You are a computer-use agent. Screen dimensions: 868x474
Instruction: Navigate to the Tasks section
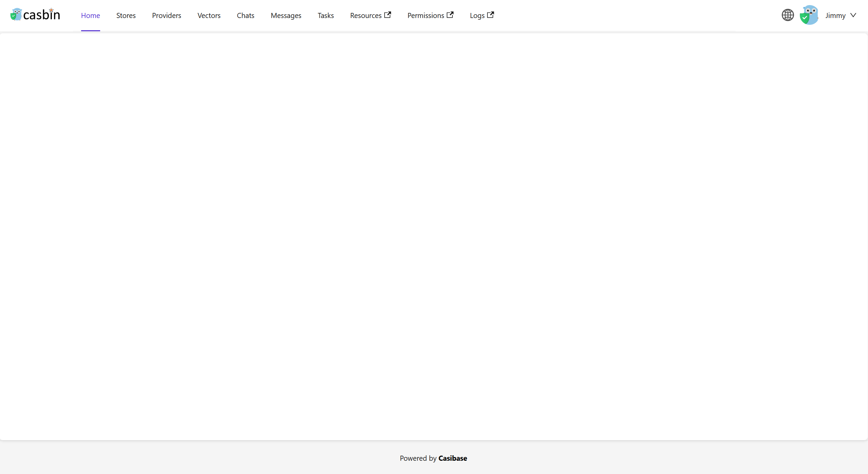325,15
